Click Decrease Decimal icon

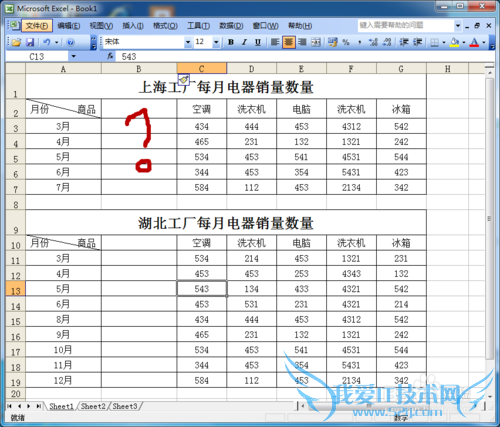[x=387, y=42]
